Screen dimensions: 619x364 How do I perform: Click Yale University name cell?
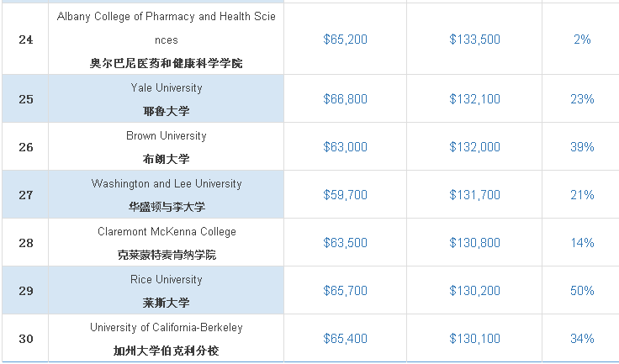click(167, 98)
